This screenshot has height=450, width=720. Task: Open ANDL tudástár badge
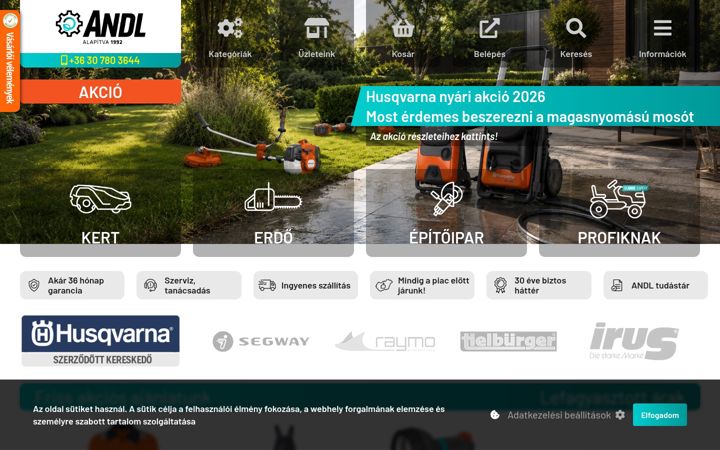pos(655,285)
